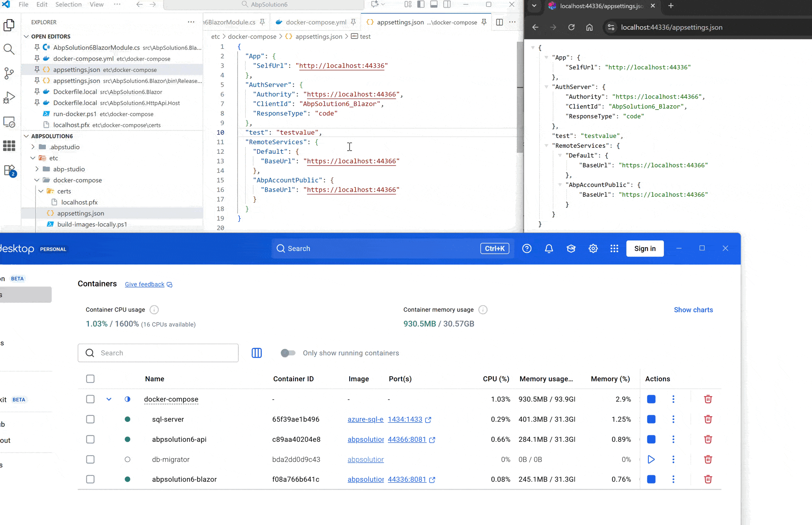The image size is (812, 525).
Task: Switch to the docker-compose.yml editor tab
Action: pos(315,22)
